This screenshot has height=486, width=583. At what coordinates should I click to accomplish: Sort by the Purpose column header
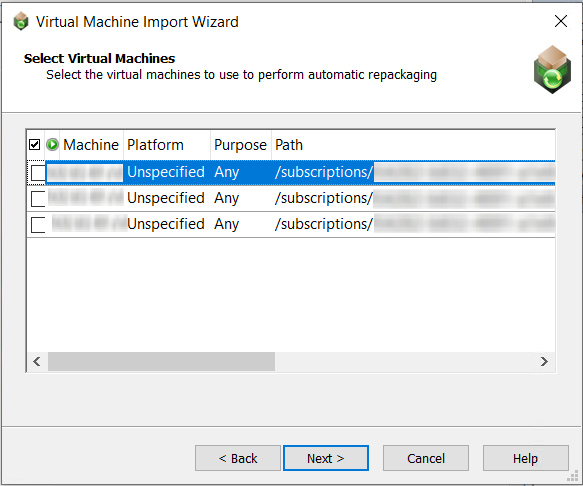pos(241,145)
